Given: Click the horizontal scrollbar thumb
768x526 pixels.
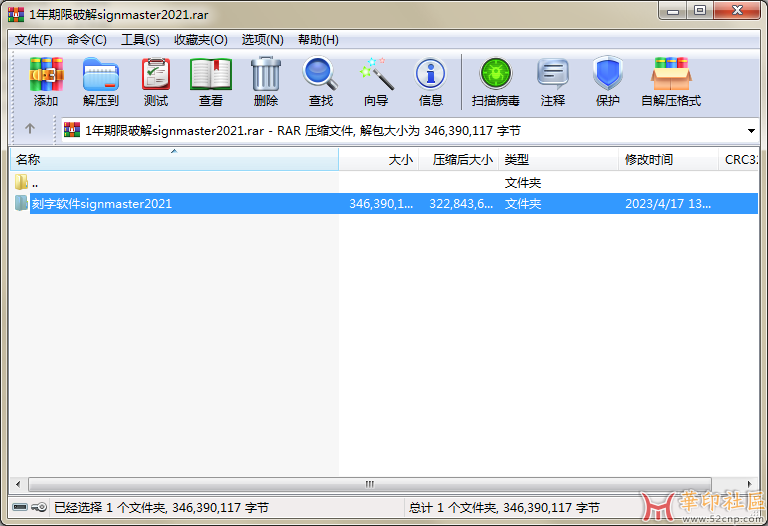Looking at the screenshot, I should 370,484.
